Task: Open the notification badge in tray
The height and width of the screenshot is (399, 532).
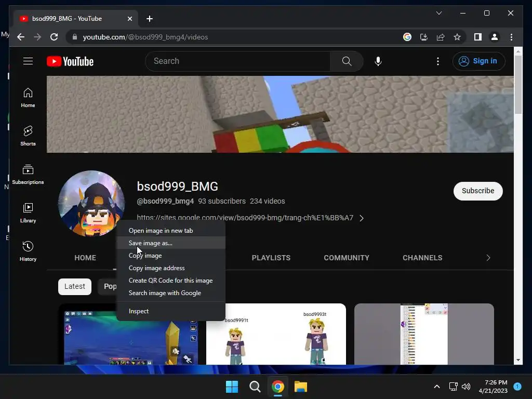Action: click(x=517, y=387)
